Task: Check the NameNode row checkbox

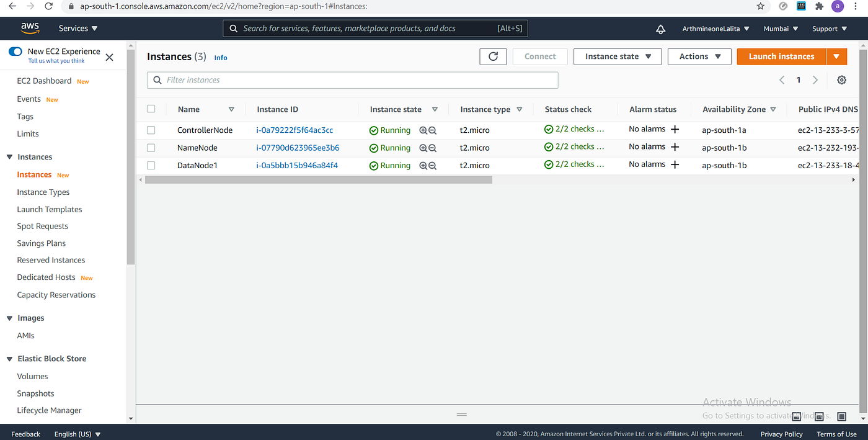Action: tap(151, 148)
